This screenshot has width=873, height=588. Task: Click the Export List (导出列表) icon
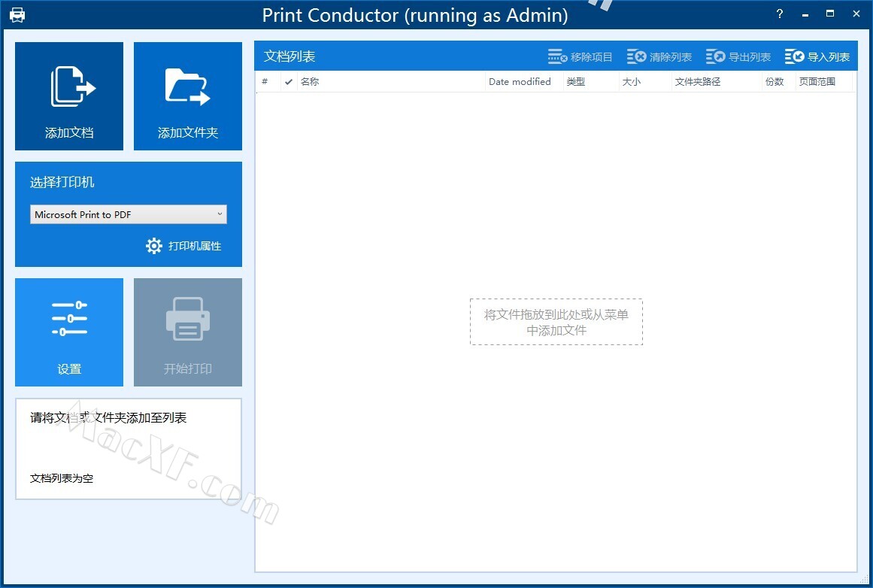(715, 57)
